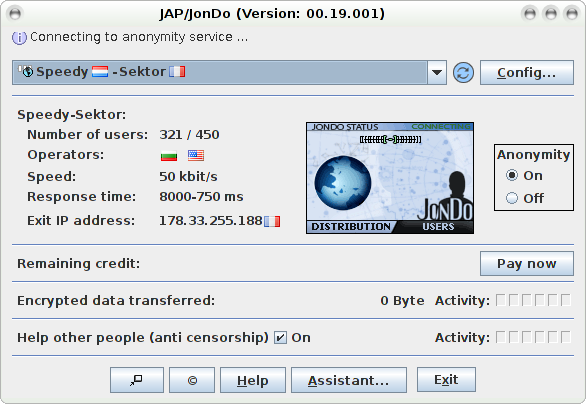Click the Pay now button
Viewport: 586px width, 404px height.
pyautogui.click(x=527, y=263)
